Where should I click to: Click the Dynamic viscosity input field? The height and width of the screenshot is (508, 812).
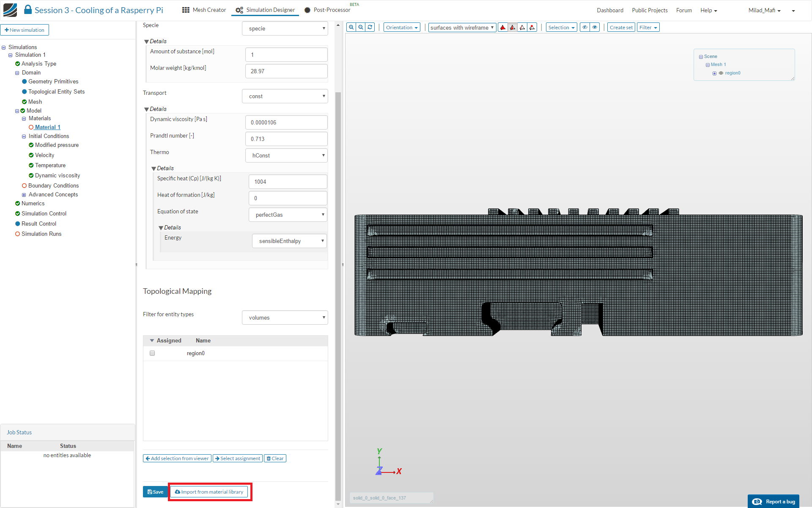coord(286,122)
